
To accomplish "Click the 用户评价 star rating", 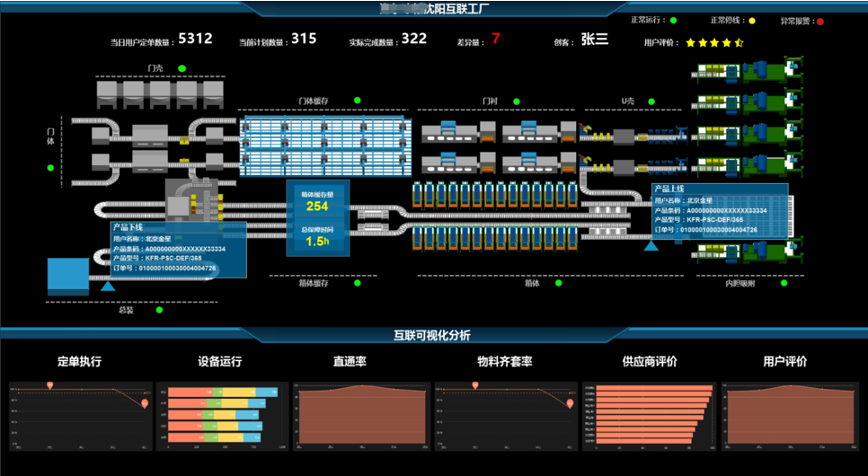I will coord(713,42).
